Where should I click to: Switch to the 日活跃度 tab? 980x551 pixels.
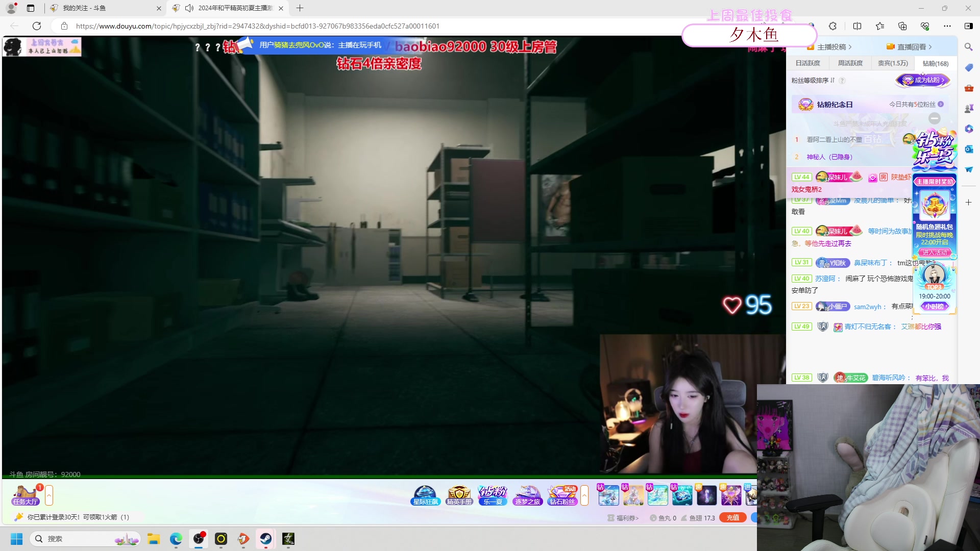click(x=808, y=63)
